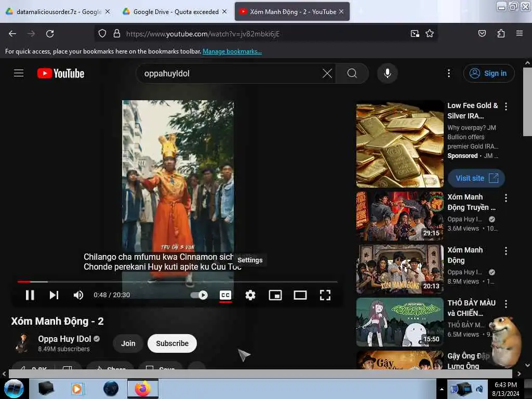Click the horizontal page scrollbar
The image size is (532, 399).
click(x=260, y=374)
